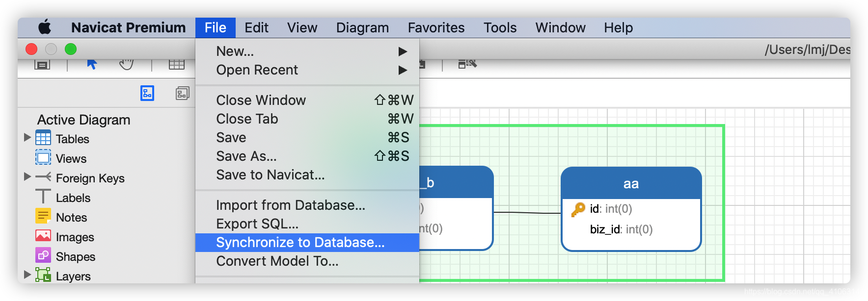
Task: Select the id: int(0) field in aa
Action: tap(611, 209)
